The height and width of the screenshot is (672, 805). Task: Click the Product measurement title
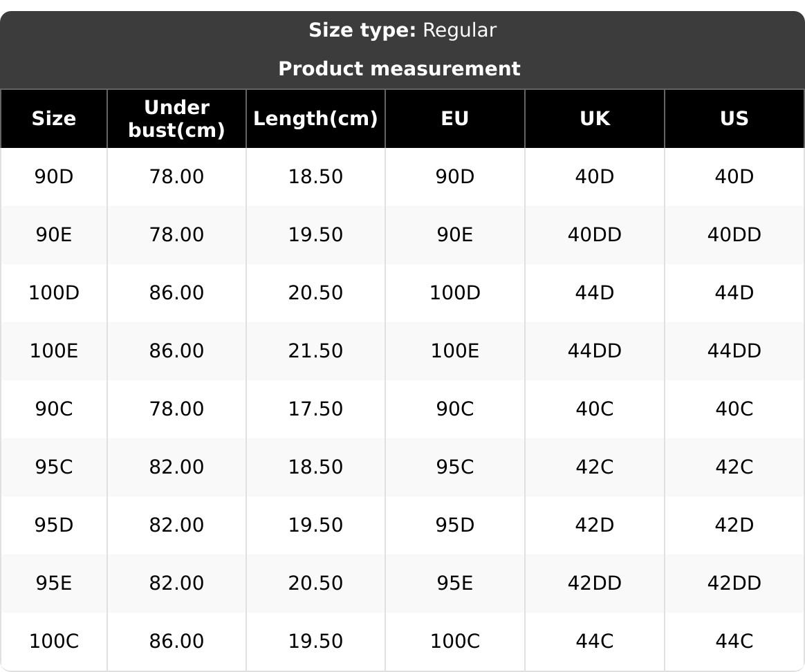click(399, 68)
